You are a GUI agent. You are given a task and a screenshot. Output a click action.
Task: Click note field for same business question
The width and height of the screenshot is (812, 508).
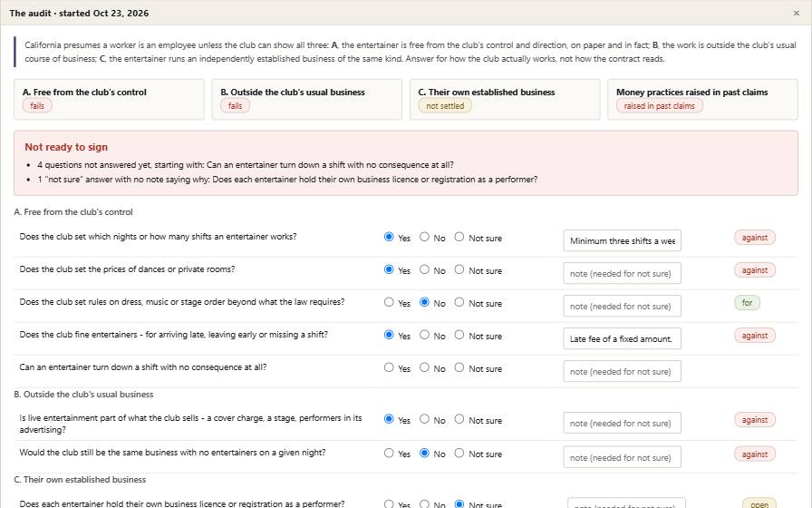pyautogui.click(x=622, y=457)
